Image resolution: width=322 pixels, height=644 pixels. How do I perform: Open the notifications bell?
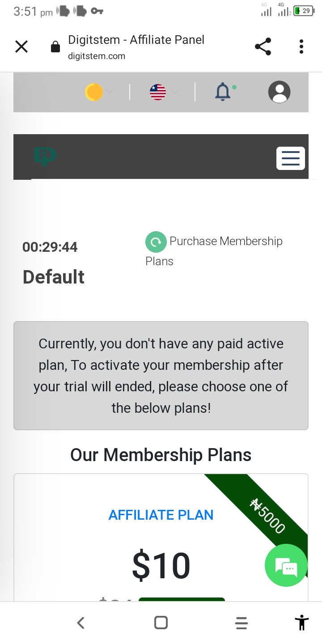coord(223,92)
